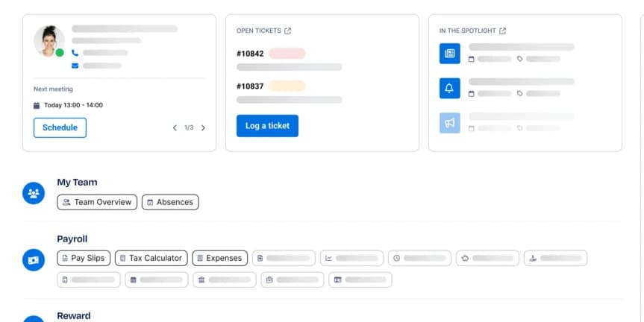644x322 pixels.
Task: Open the In The Spotlight external link icon
Action: [503, 31]
